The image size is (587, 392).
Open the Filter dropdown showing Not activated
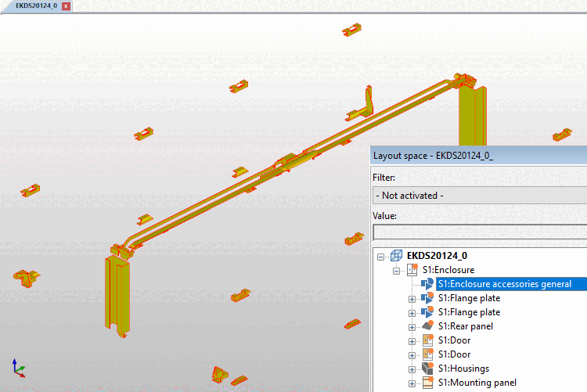(x=480, y=196)
